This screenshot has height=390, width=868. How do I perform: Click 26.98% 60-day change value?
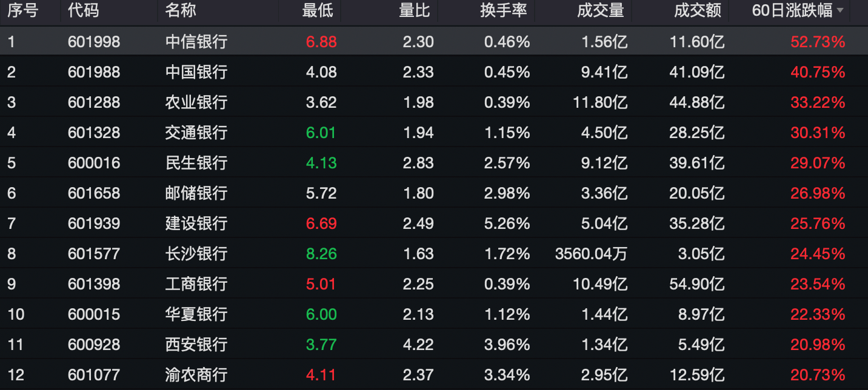click(818, 193)
